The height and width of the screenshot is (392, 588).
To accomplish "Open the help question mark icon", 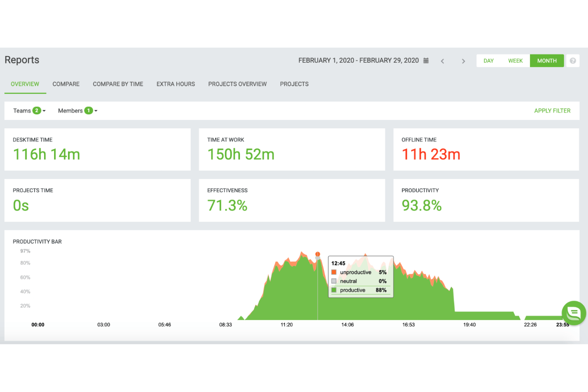I will coord(573,61).
